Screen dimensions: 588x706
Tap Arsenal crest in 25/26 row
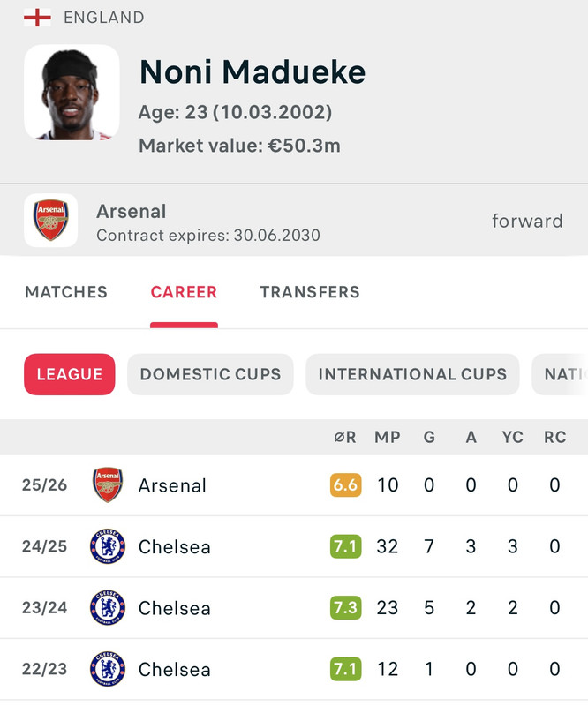(108, 485)
